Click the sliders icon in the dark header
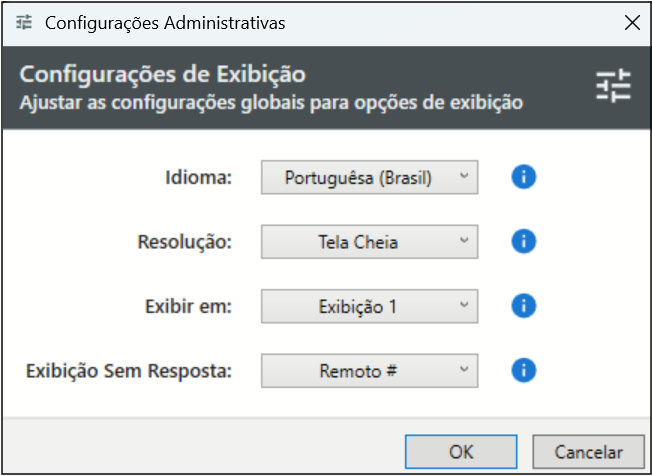The width and height of the screenshot is (652, 476). pos(613,87)
